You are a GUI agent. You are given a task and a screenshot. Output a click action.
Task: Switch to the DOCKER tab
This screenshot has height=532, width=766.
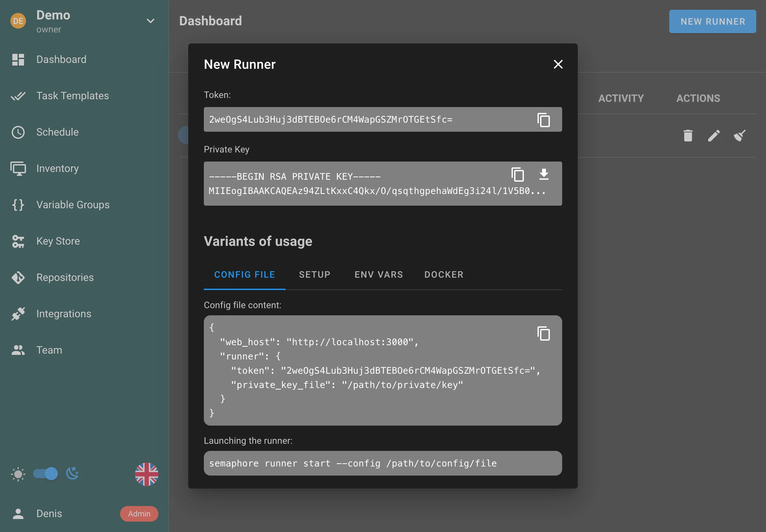coord(443,274)
